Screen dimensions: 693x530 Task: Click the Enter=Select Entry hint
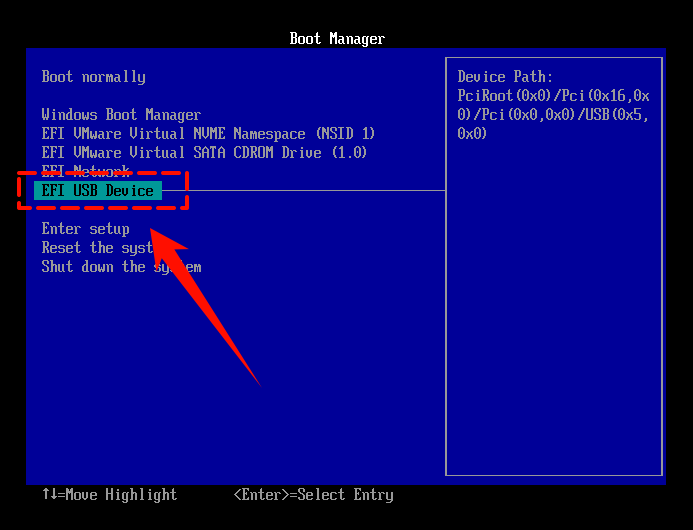(313, 495)
